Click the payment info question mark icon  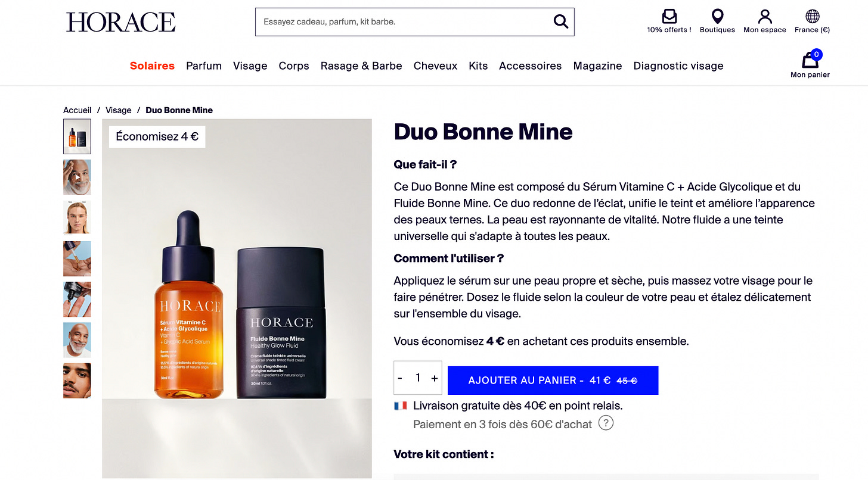(606, 423)
